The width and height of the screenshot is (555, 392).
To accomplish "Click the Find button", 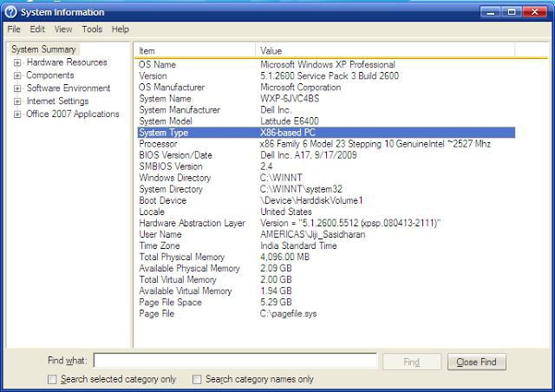I will [x=412, y=362].
